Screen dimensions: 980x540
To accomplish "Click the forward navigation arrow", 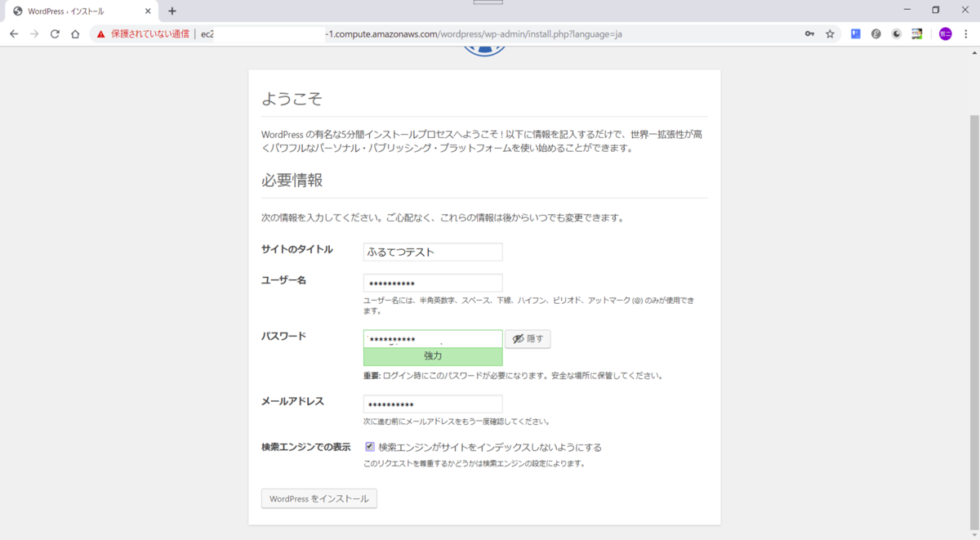I will [x=33, y=34].
